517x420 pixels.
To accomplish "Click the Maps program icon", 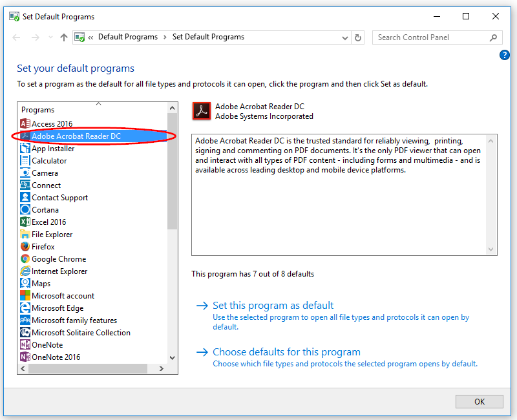I will (25, 283).
